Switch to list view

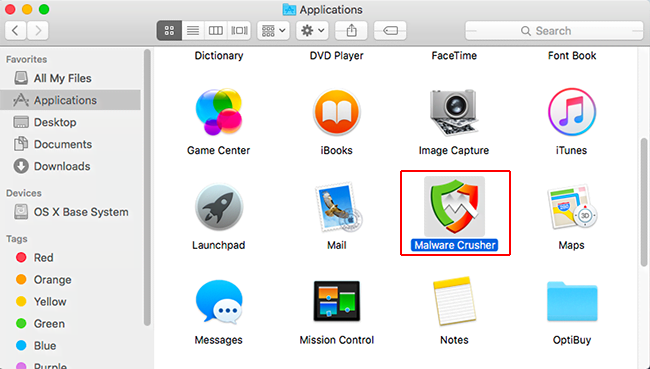(x=193, y=31)
